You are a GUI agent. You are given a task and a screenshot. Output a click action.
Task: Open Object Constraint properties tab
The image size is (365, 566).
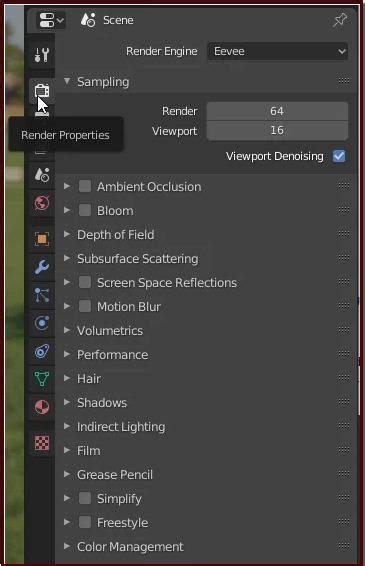[42, 351]
